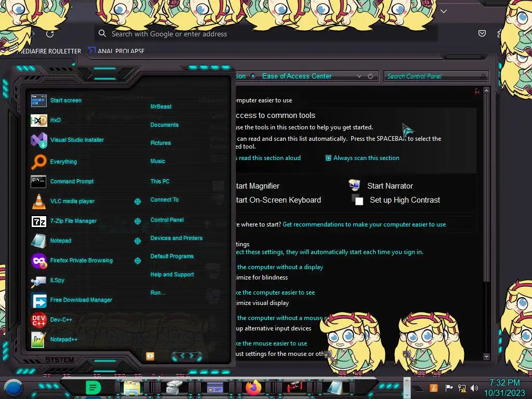Open Control Panel address history dropdown
532x399 pixels.
[x=359, y=77]
